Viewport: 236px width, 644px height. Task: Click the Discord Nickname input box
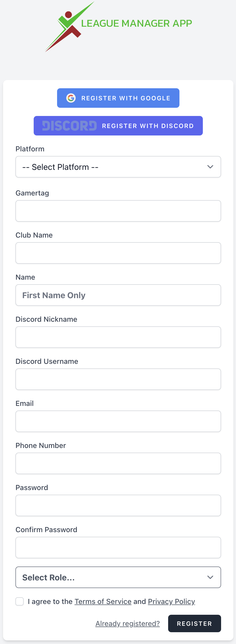118,337
